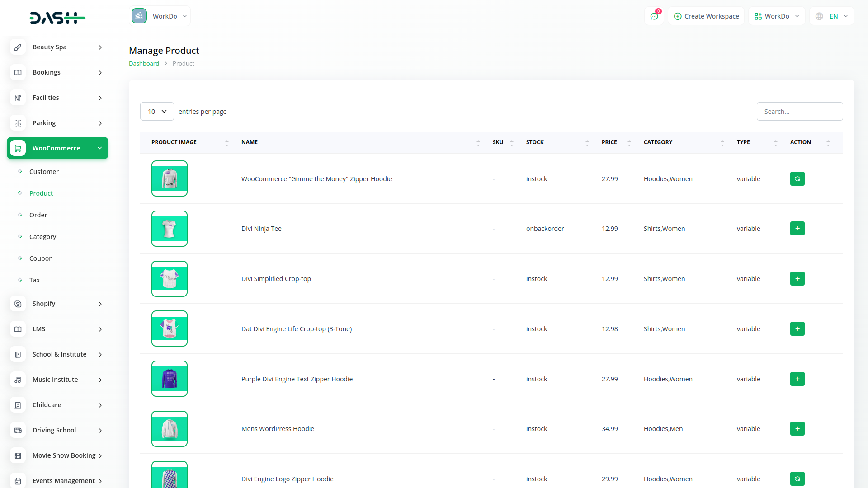Click the LMS sidebar icon

pos(18,329)
